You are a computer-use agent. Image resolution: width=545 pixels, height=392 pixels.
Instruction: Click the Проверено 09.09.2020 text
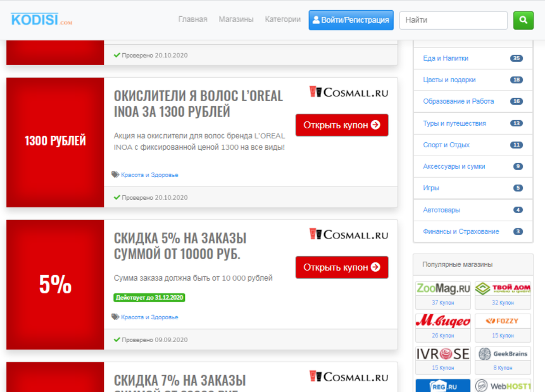154,340
